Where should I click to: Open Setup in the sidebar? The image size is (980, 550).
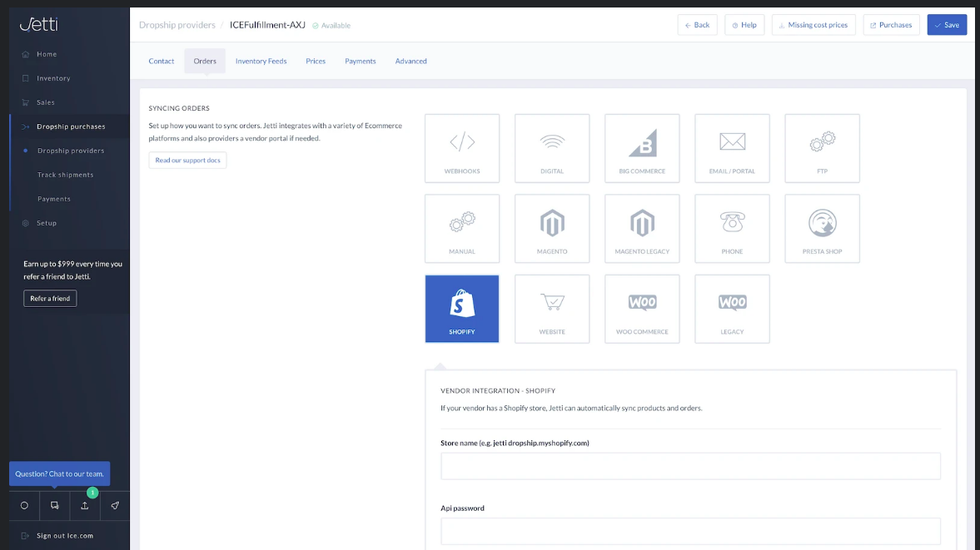click(47, 223)
